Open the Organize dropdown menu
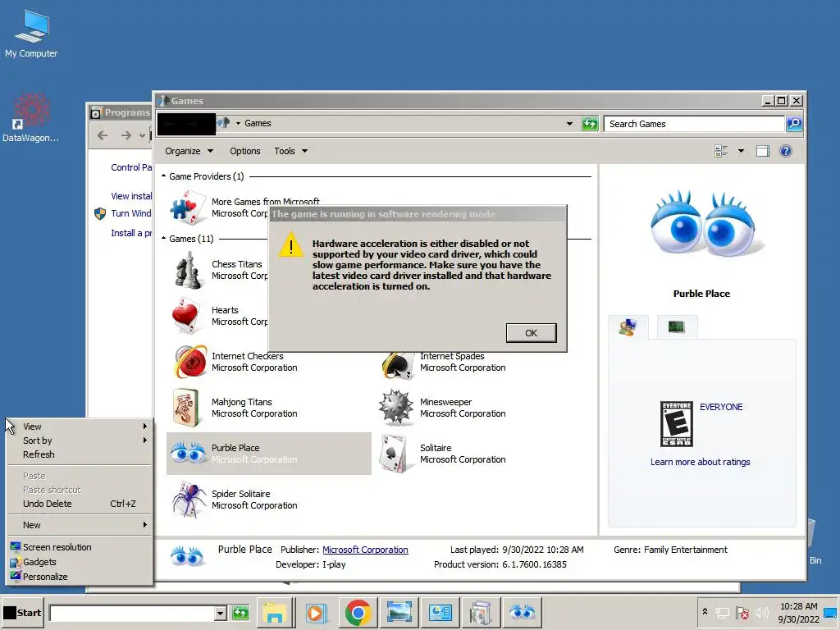The image size is (840, 630). point(189,151)
